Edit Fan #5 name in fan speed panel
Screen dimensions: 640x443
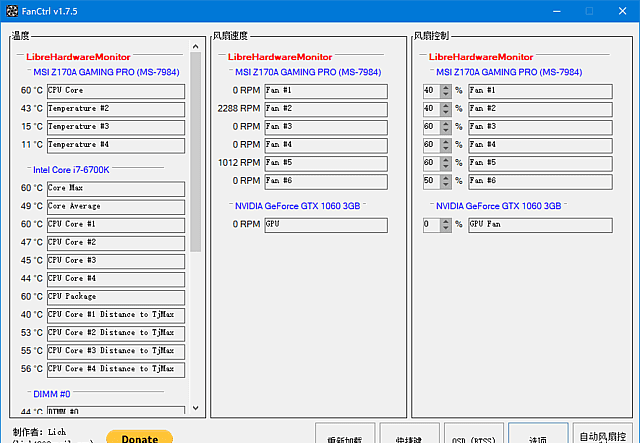click(326, 163)
